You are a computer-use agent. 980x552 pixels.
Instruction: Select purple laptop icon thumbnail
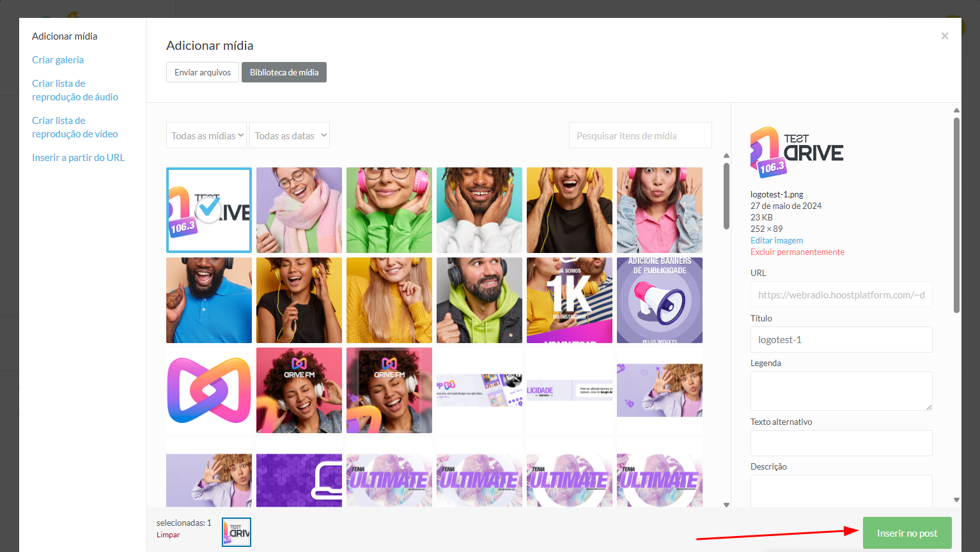(299, 473)
